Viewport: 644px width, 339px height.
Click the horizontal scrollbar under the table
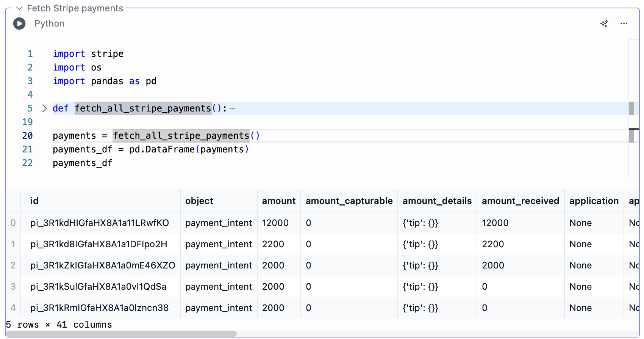[121, 334]
